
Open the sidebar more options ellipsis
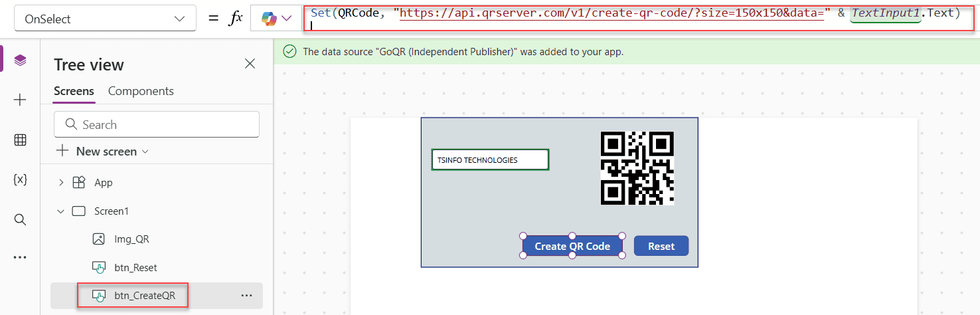point(20,257)
